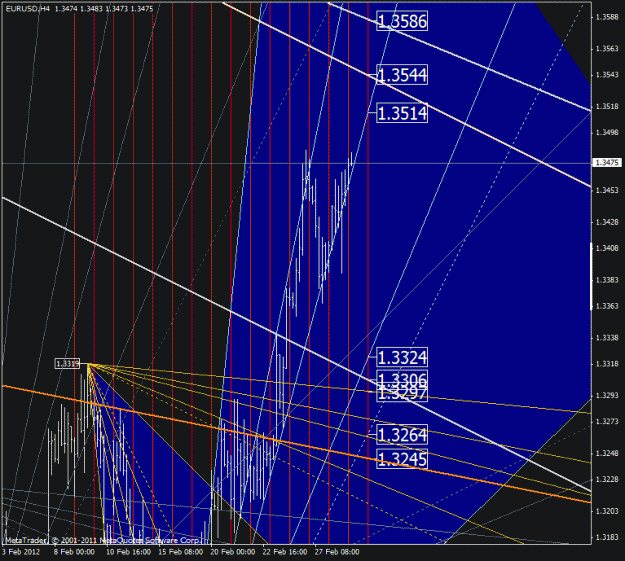Click the small 1.3319 fan origin label
The image size is (625, 561).
(67, 364)
